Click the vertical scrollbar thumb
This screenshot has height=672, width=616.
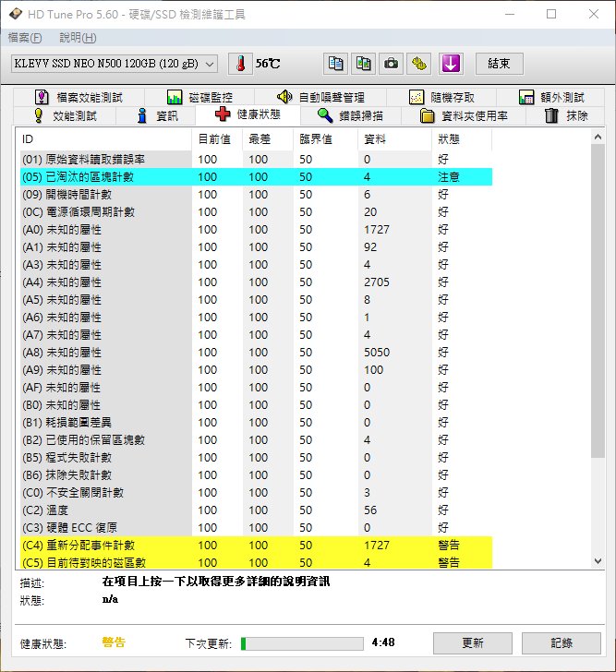coord(598,301)
